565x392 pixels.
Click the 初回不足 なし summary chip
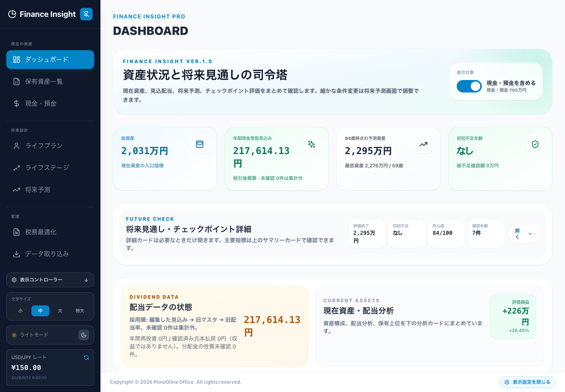406,234
